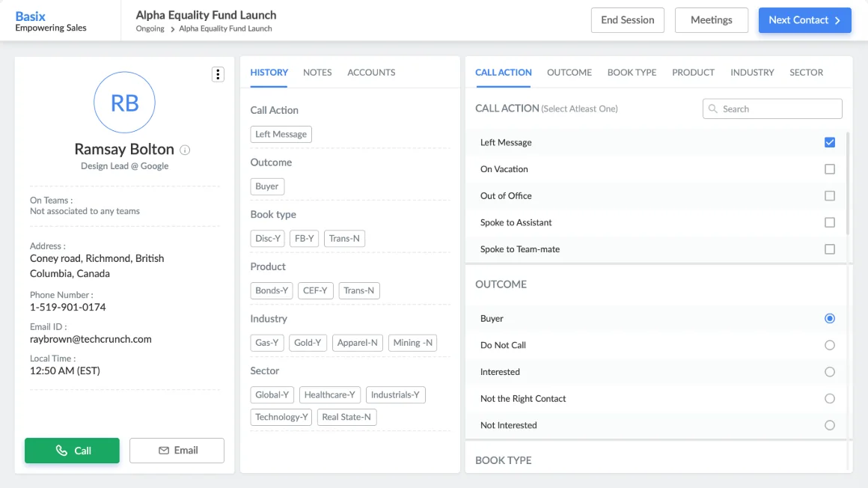Check the Spoke to Team-mate checkbox

tap(829, 249)
